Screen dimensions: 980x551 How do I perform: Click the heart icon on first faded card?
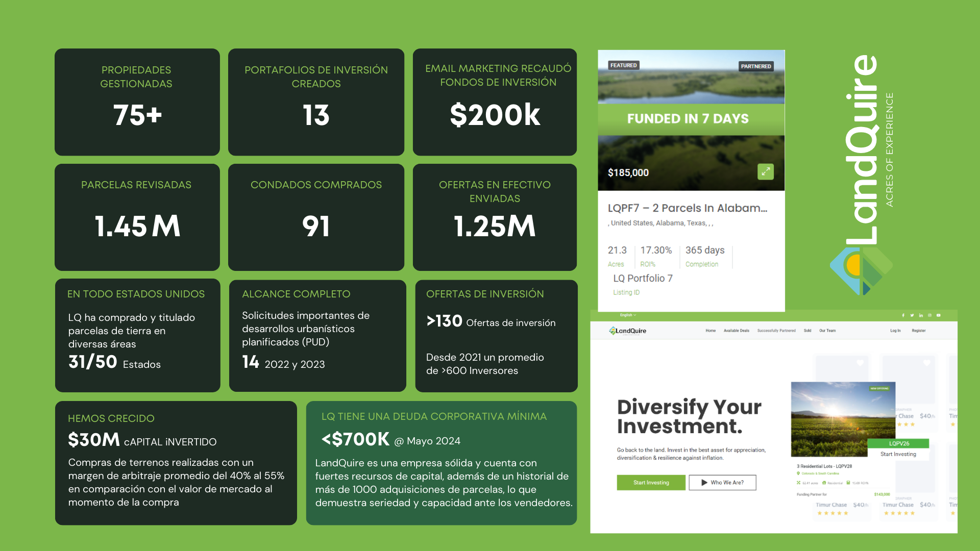860,363
